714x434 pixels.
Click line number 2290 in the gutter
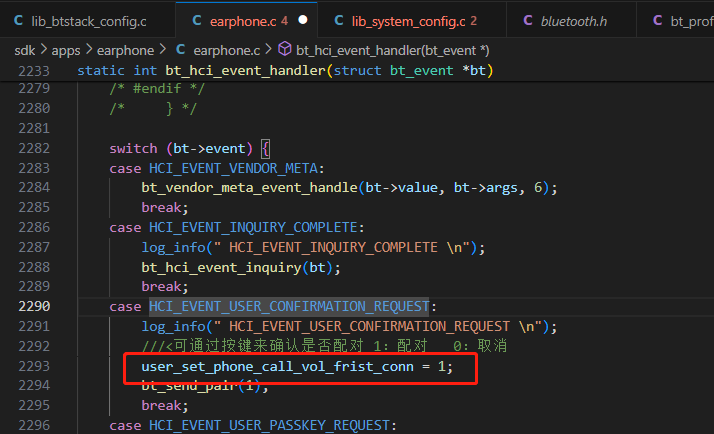point(34,306)
